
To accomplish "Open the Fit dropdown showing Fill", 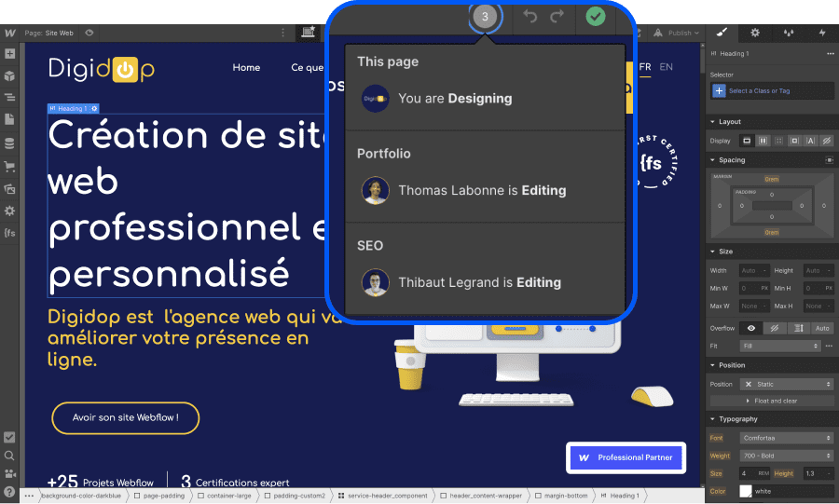I will coord(780,347).
